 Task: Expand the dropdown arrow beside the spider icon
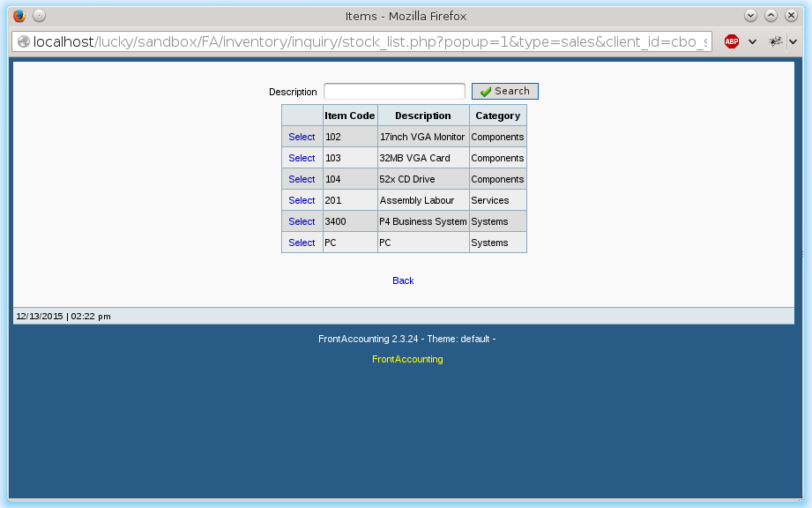point(793,41)
